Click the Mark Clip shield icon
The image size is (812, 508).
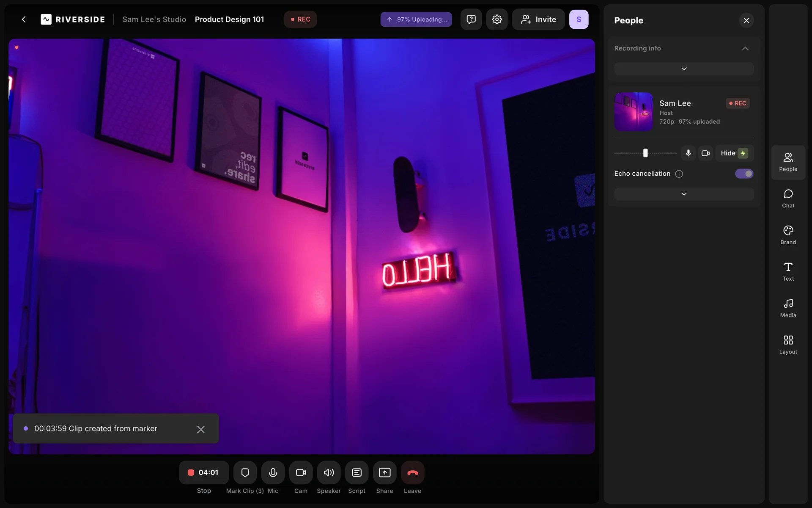(245, 472)
